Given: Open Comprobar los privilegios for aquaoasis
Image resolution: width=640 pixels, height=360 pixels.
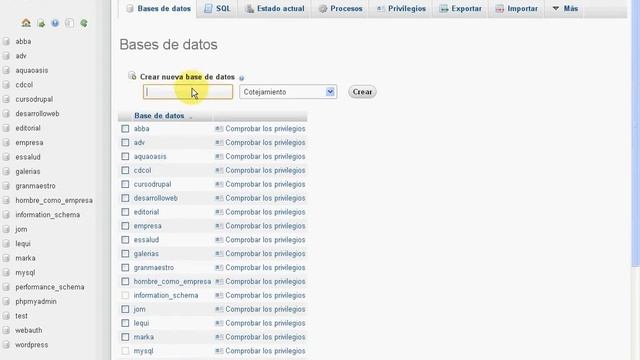Looking at the screenshot, I should pos(265,157).
